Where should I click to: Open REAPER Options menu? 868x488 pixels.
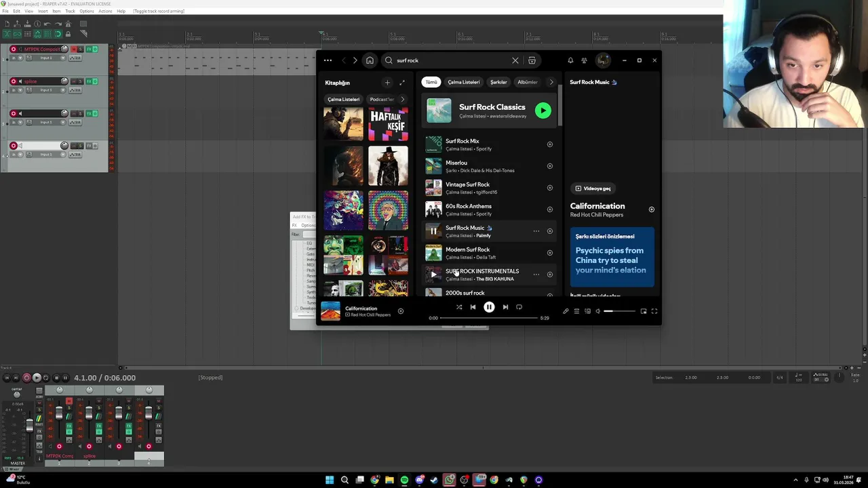[x=87, y=12]
